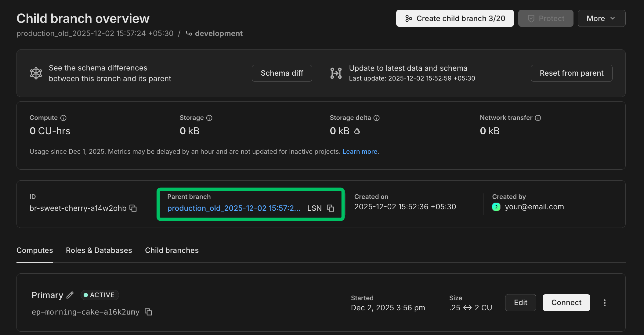Screen dimensions: 644x335
Task: Switch to the Child branches tab
Action: [172, 250]
